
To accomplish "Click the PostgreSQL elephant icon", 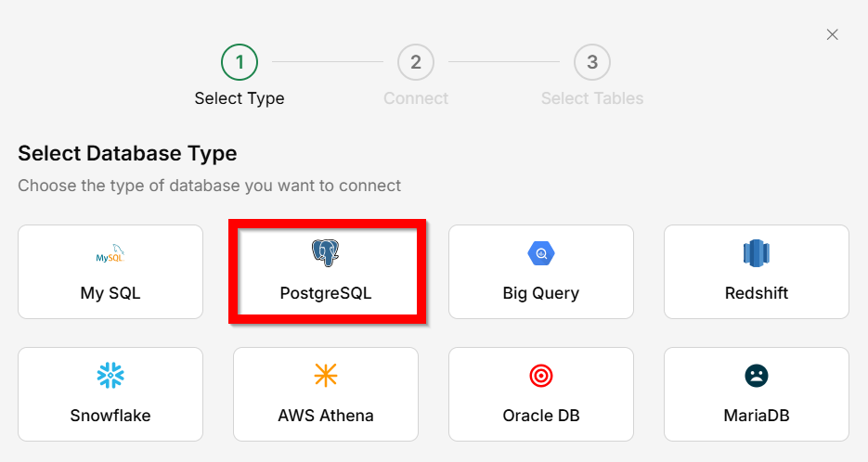I will coord(325,252).
